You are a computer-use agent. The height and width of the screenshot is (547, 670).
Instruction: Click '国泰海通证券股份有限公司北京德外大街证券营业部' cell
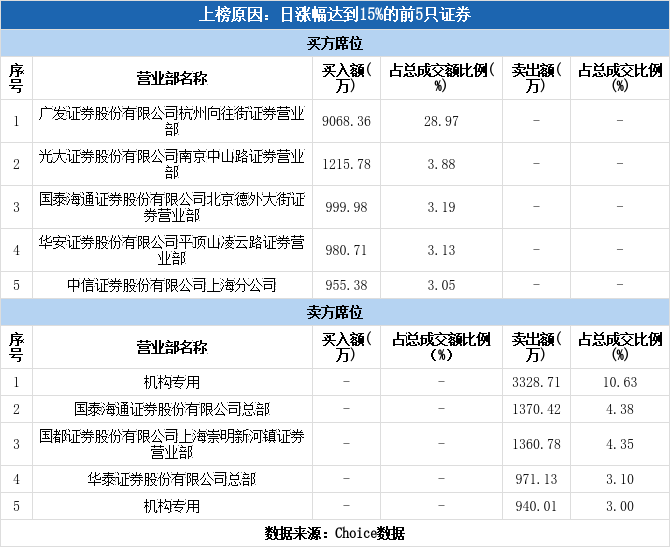pos(172,207)
